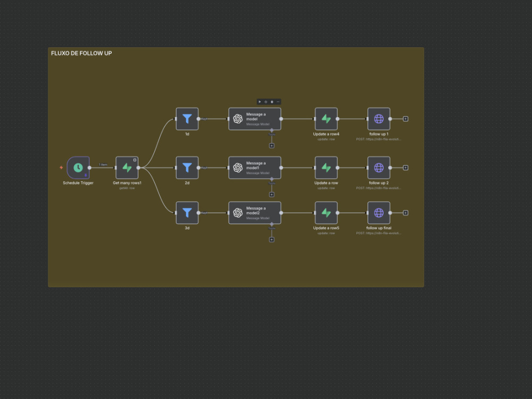This screenshot has width=532, height=399.
Task: Open the 'follow up 2' HTTP node
Action: click(x=379, y=168)
